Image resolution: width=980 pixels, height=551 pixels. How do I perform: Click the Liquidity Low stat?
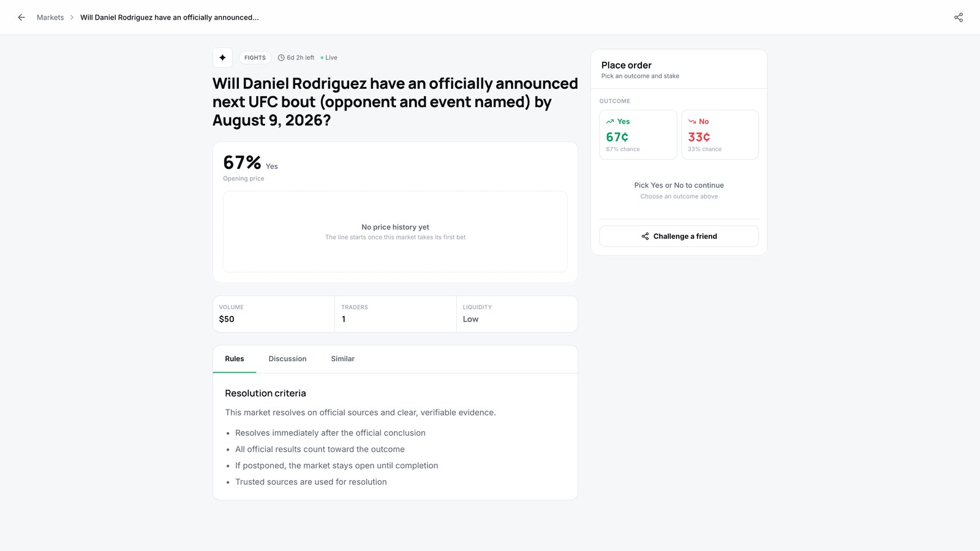pyautogui.click(x=517, y=314)
